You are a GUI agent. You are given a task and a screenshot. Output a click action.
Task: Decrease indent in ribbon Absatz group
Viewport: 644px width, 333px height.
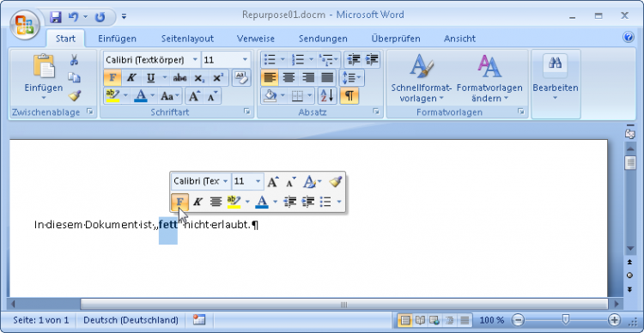click(x=353, y=60)
